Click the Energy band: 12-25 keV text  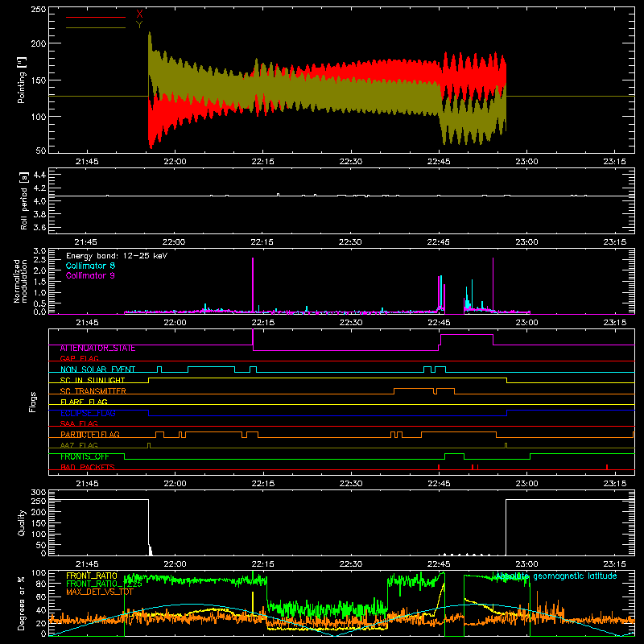tap(117, 256)
